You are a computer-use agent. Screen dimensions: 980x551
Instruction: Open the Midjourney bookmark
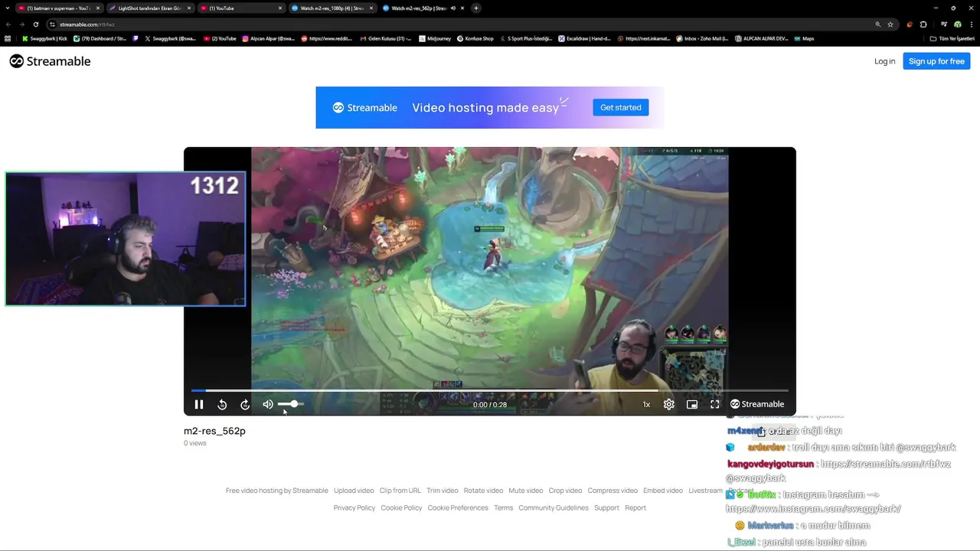pos(436,38)
